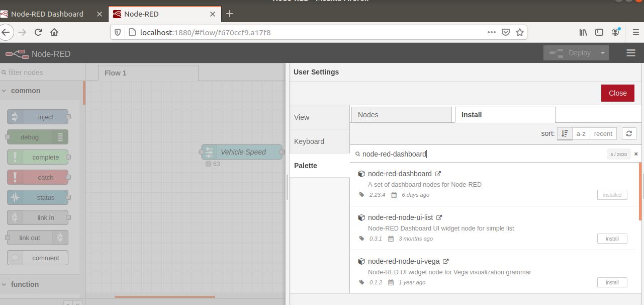Select the complete node in palette
The height and width of the screenshot is (305, 644).
coord(38,157)
